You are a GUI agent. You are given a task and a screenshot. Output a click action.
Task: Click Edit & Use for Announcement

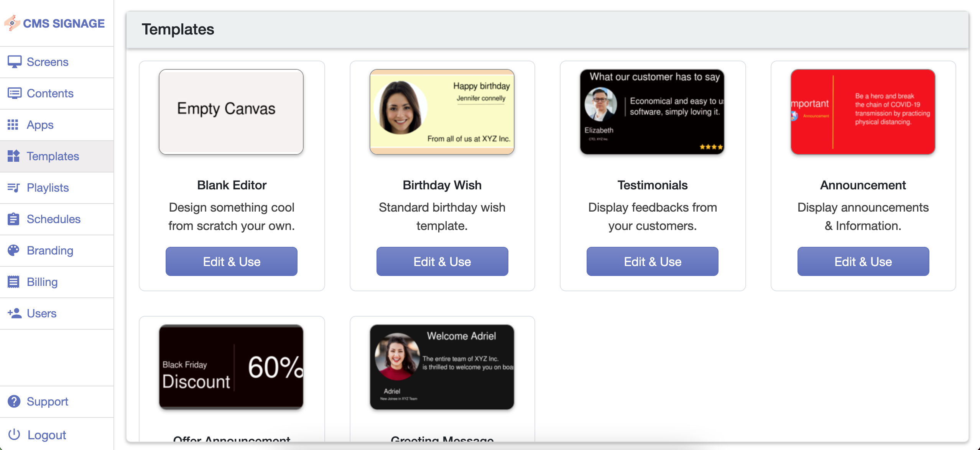coord(863,261)
